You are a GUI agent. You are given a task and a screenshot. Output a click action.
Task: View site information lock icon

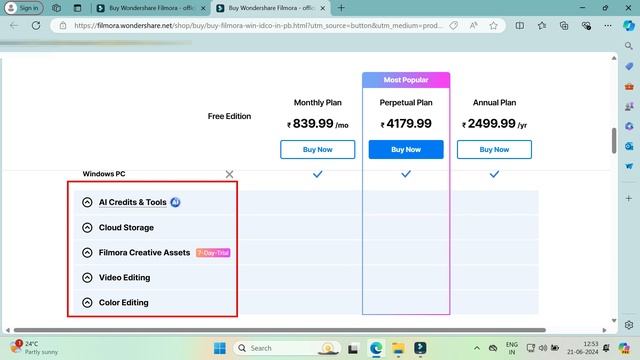[x=62, y=26]
